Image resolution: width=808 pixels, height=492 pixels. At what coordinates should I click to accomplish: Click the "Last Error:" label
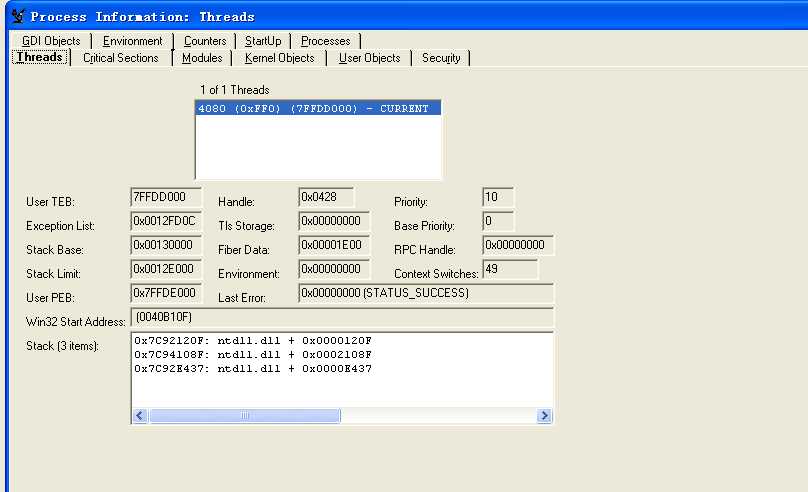242,298
